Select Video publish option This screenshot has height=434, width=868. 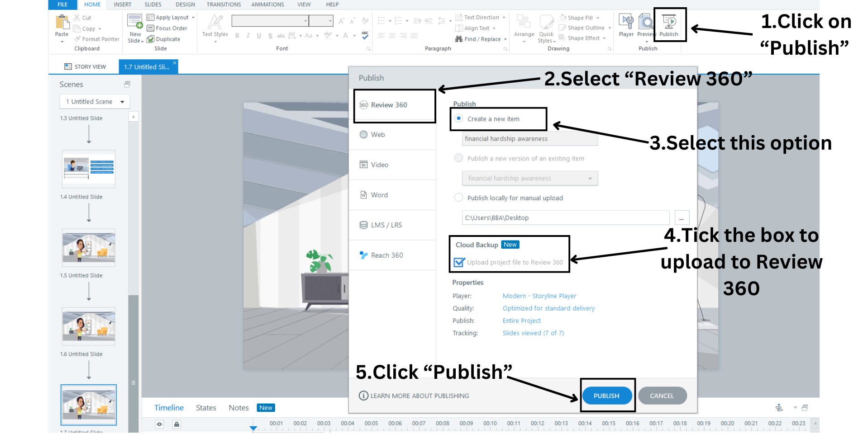[x=392, y=165]
